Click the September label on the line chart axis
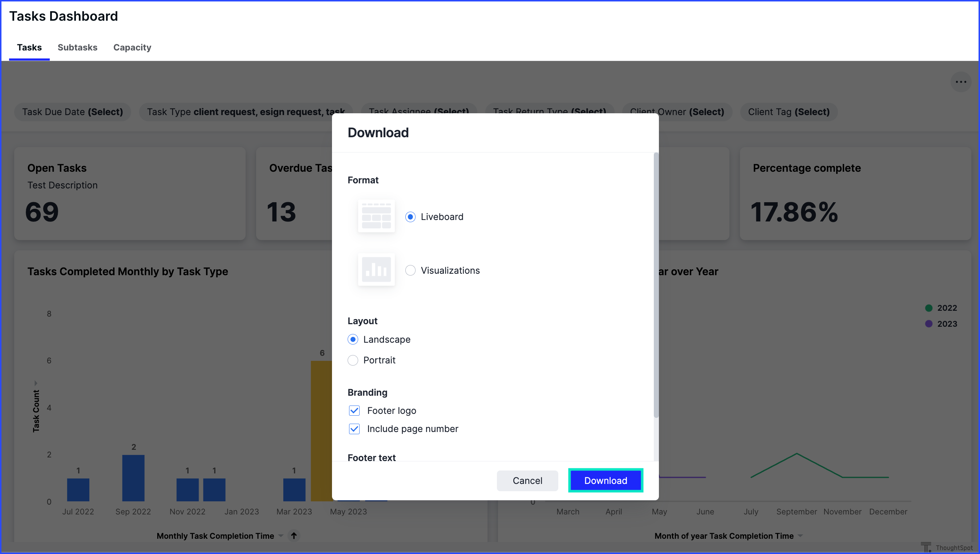This screenshot has width=980, height=554. coord(797,512)
